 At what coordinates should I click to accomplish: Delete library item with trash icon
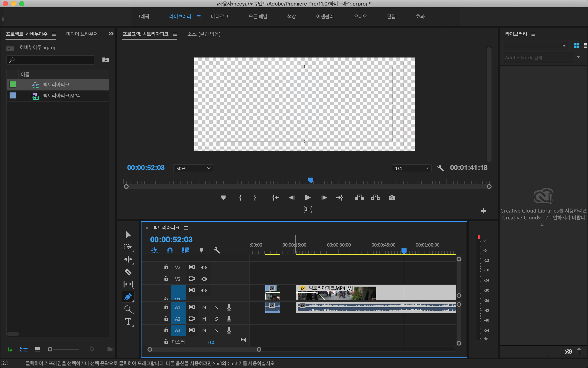[579, 351]
